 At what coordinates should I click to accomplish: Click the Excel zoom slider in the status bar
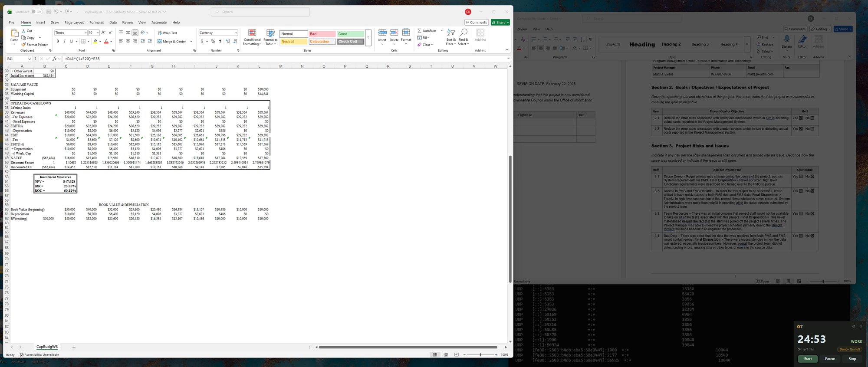(x=480, y=355)
